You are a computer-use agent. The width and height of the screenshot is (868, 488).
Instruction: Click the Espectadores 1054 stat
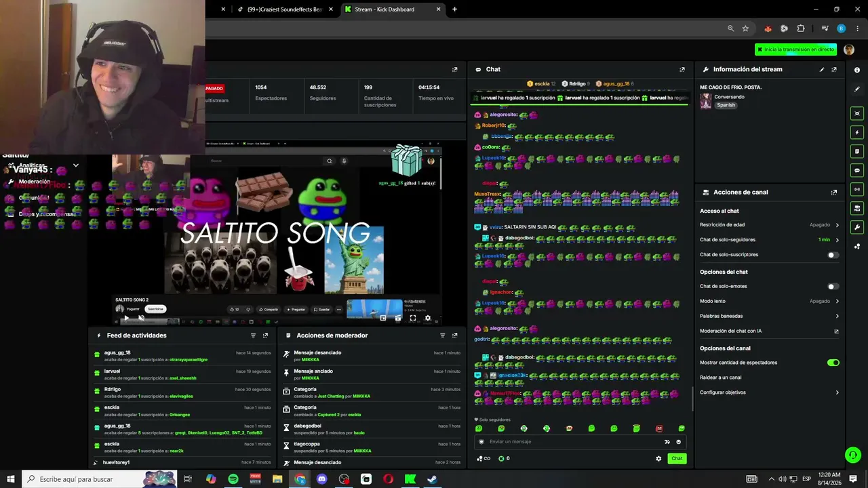click(271, 93)
